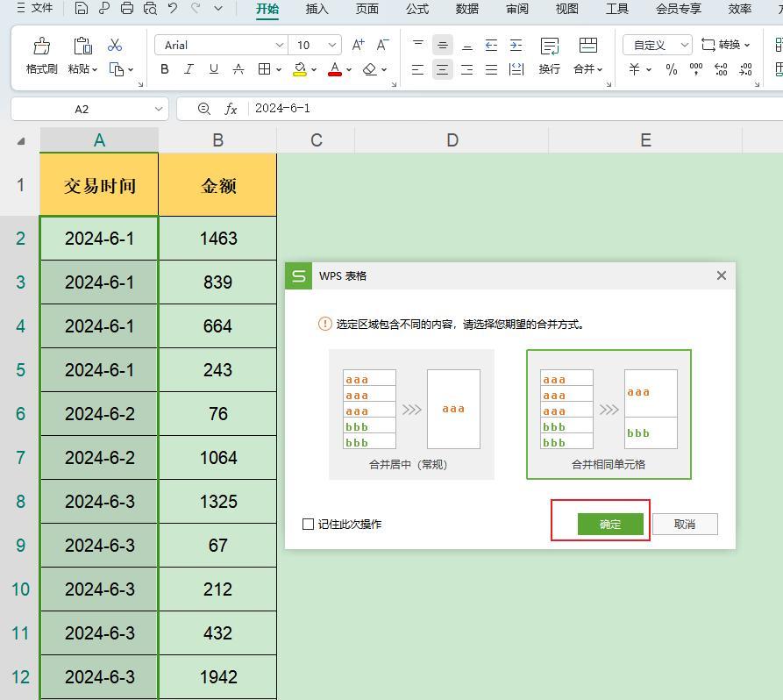Apply percent style format
Image resolution: width=783 pixels, height=700 pixels.
click(x=672, y=69)
